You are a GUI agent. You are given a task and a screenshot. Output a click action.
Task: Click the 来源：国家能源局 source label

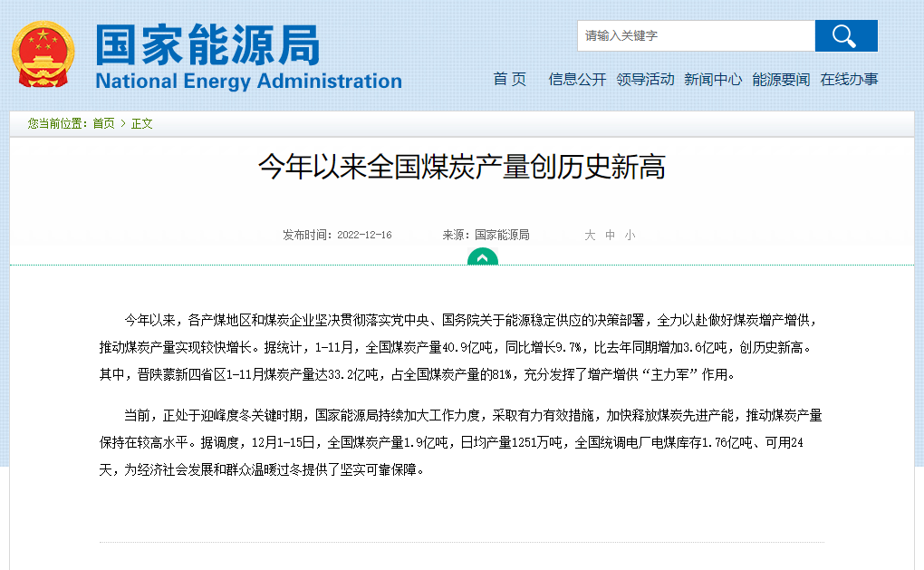pos(486,235)
